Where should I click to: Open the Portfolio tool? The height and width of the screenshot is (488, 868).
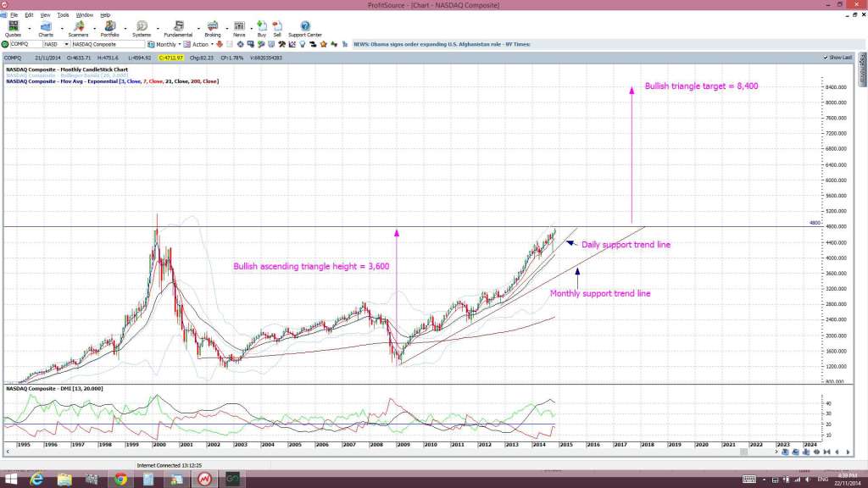click(x=109, y=28)
